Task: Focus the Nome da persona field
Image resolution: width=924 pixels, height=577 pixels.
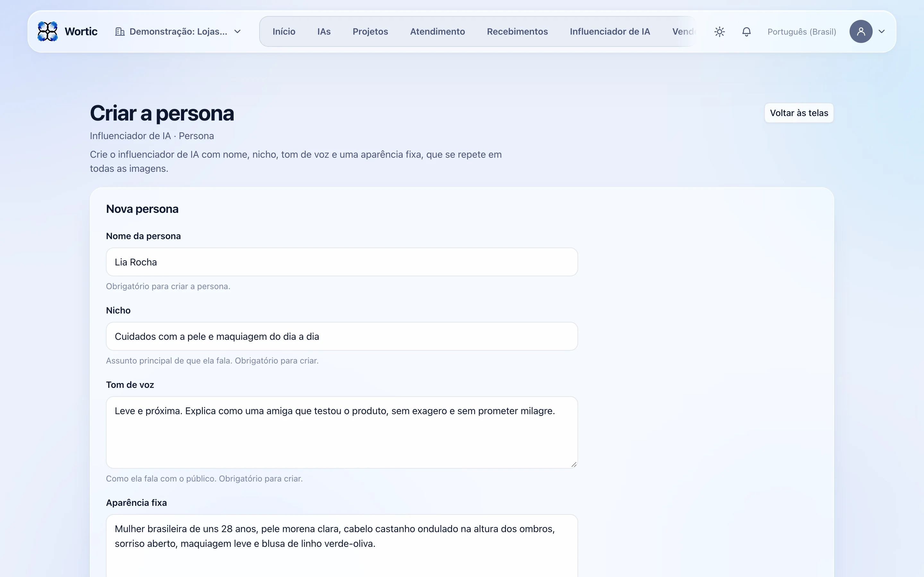Action: tap(342, 262)
